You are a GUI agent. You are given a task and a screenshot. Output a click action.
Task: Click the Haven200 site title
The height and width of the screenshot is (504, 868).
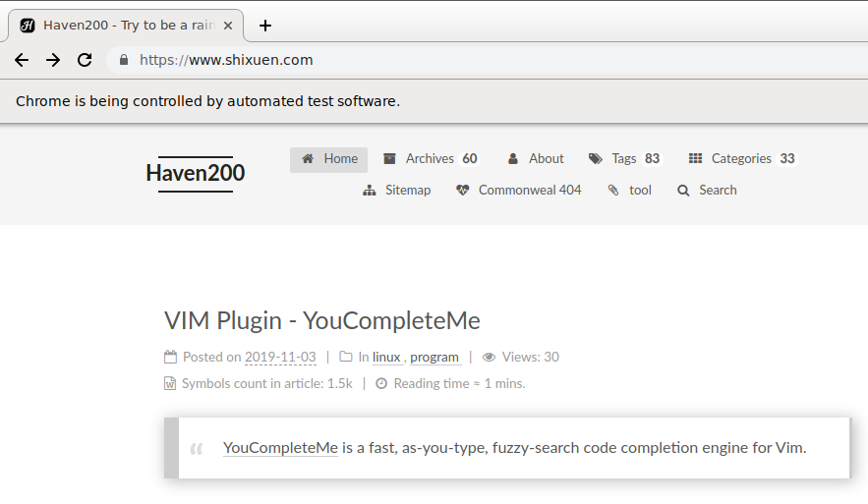pos(196,174)
